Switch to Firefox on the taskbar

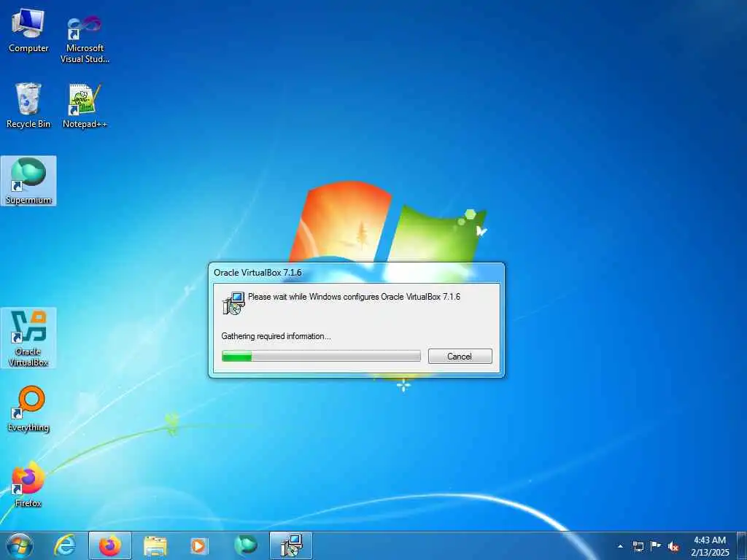click(x=110, y=546)
